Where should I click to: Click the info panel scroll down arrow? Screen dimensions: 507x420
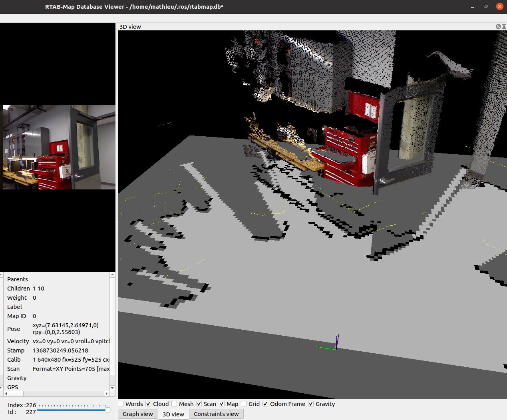pyautogui.click(x=112, y=388)
